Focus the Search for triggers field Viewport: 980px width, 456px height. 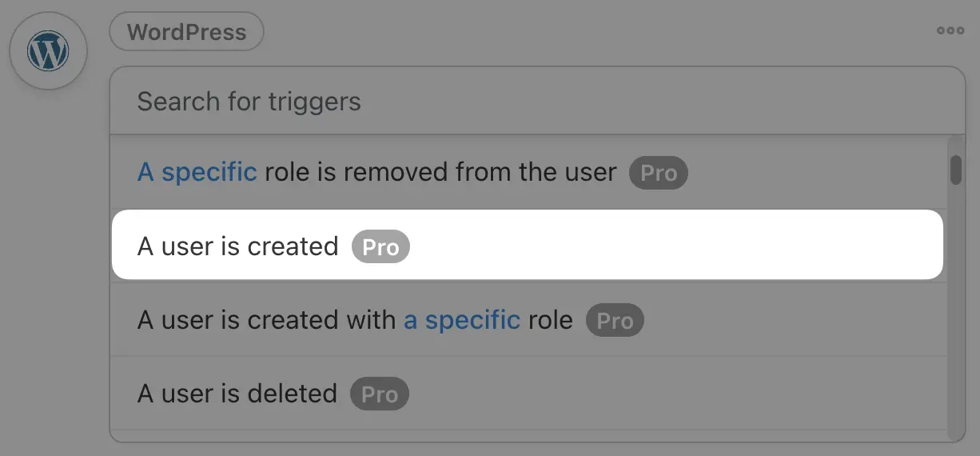249,102
